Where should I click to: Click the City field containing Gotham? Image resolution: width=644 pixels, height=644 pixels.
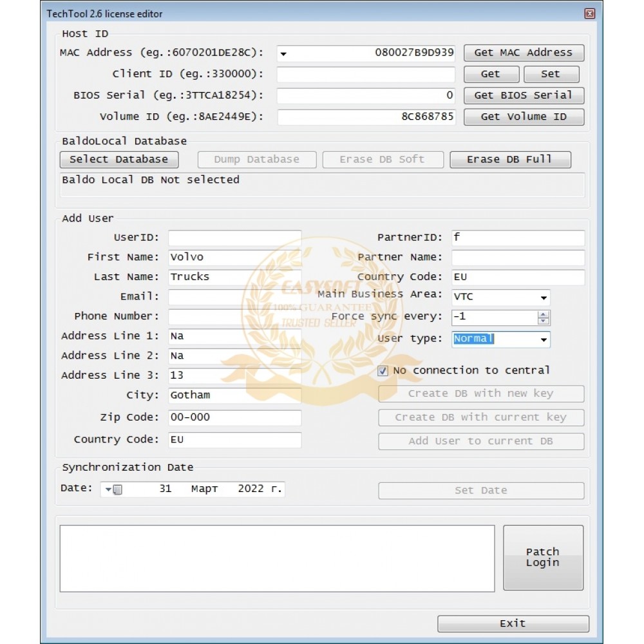point(234,395)
